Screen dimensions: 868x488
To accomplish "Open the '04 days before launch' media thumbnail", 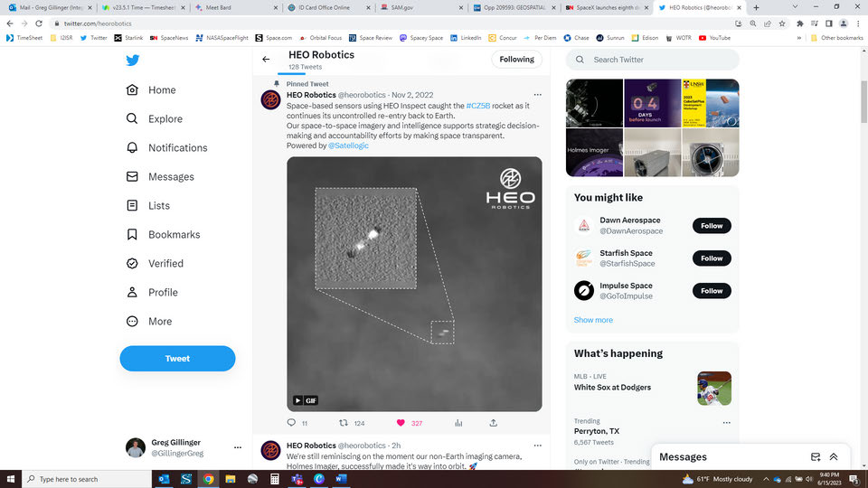I will tap(652, 103).
